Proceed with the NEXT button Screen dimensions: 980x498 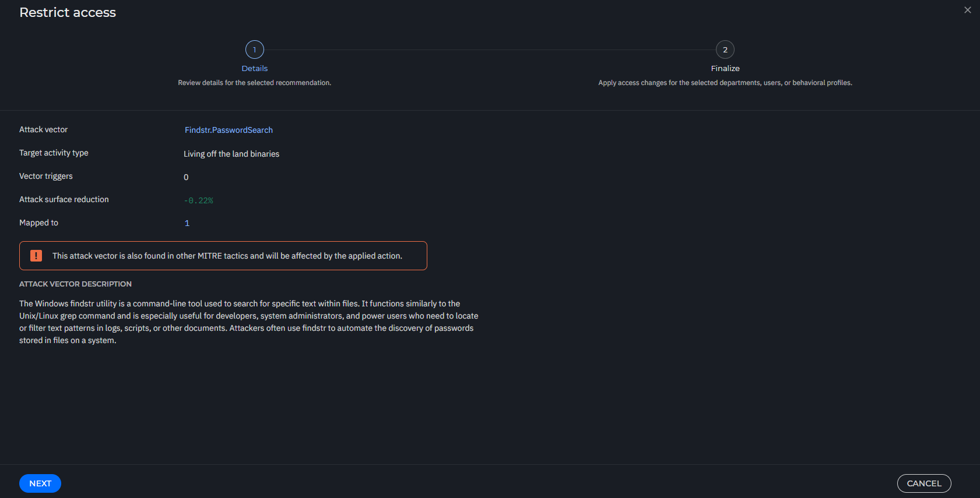(40, 483)
